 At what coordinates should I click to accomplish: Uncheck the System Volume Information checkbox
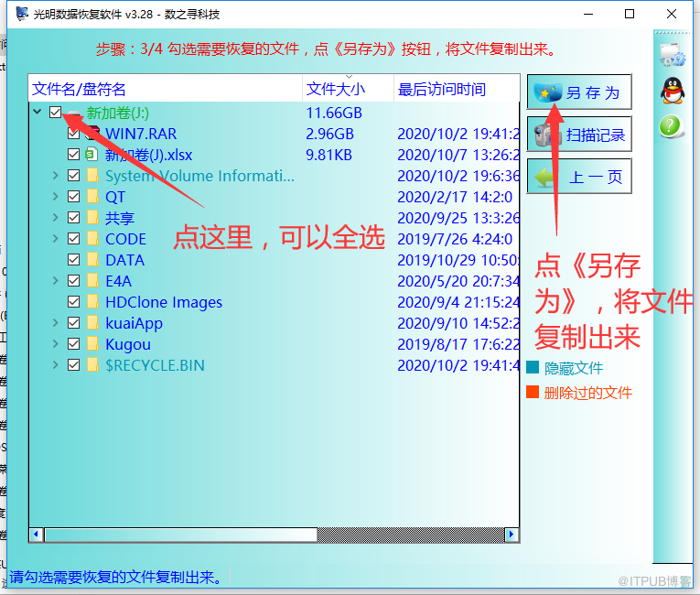[x=74, y=176]
